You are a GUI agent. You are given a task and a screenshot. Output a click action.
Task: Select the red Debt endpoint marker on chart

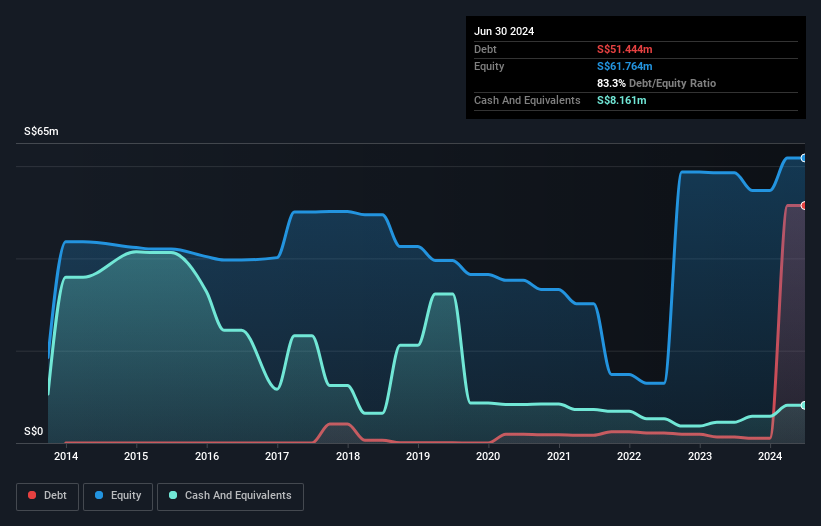[x=803, y=205]
